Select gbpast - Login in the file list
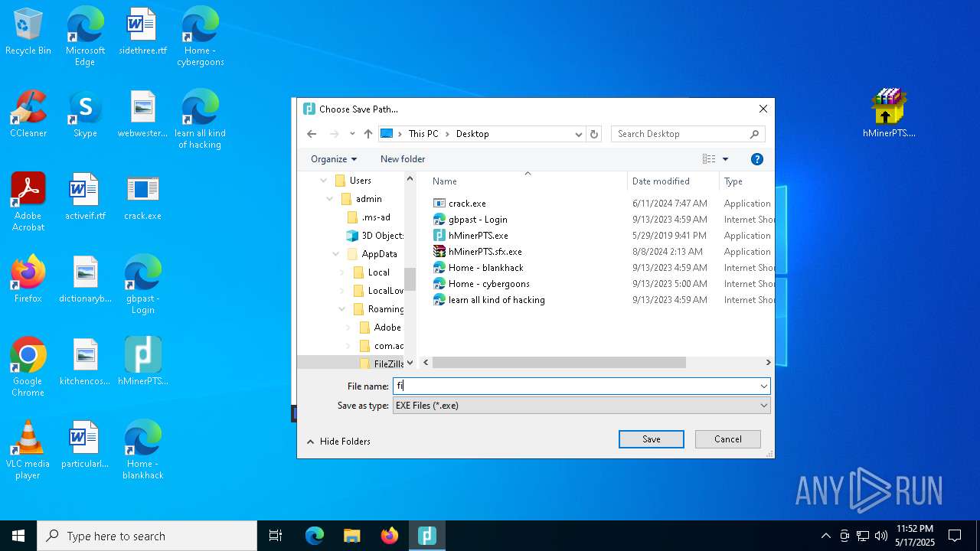The height and width of the screenshot is (551, 980). click(478, 220)
